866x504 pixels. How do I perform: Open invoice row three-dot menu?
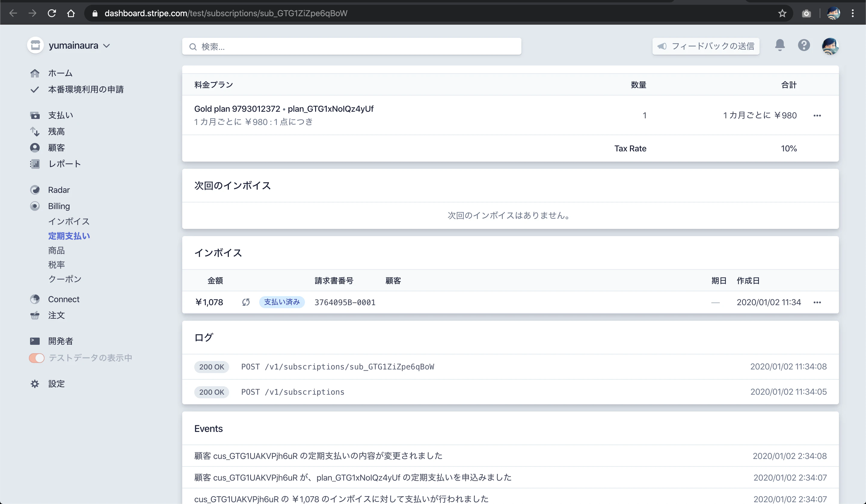tap(817, 302)
